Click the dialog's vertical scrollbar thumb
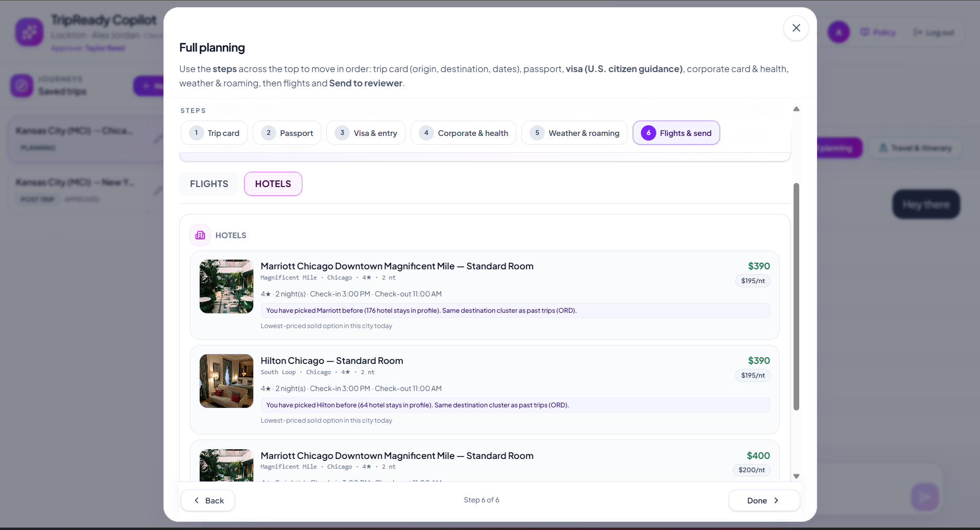 (x=796, y=296)
